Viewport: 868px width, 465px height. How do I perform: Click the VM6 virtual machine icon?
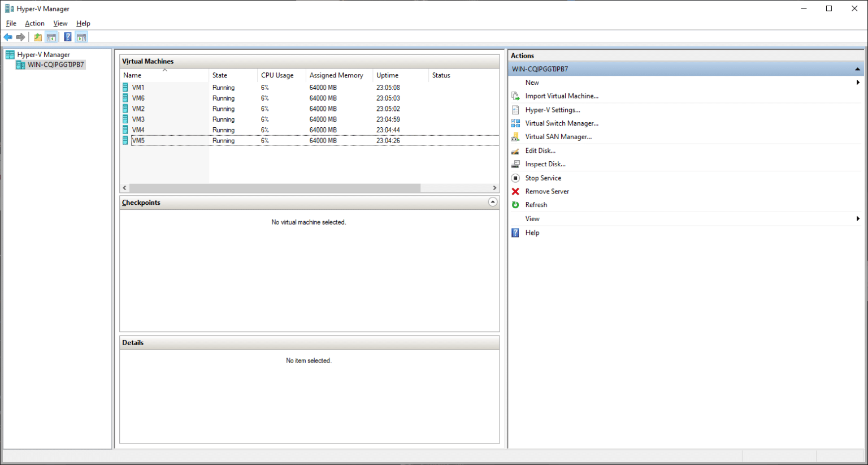(x=125, y=98)
